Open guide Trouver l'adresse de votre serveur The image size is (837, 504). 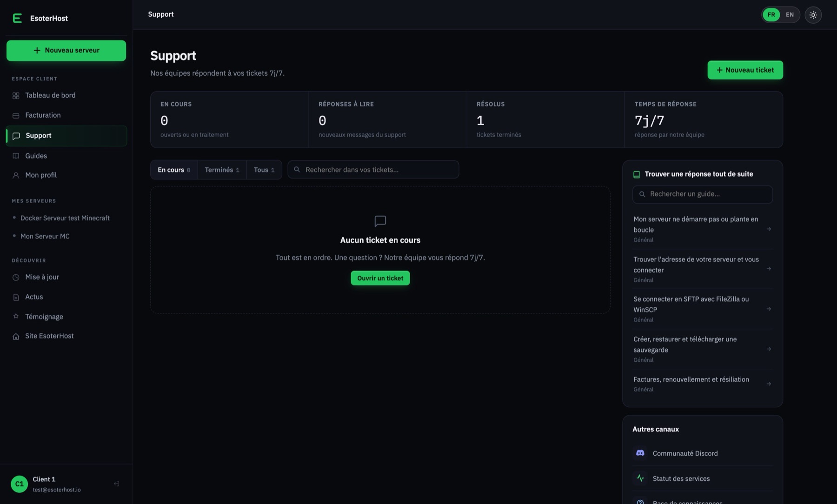702,269
